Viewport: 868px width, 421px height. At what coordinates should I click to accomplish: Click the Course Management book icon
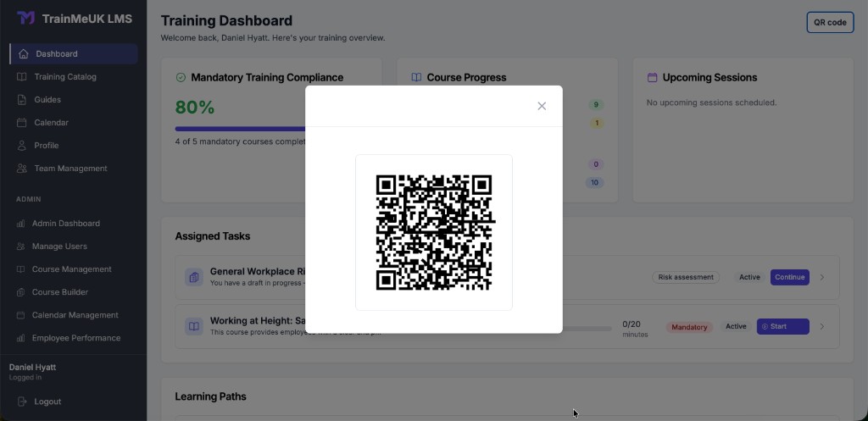[20, 269]
